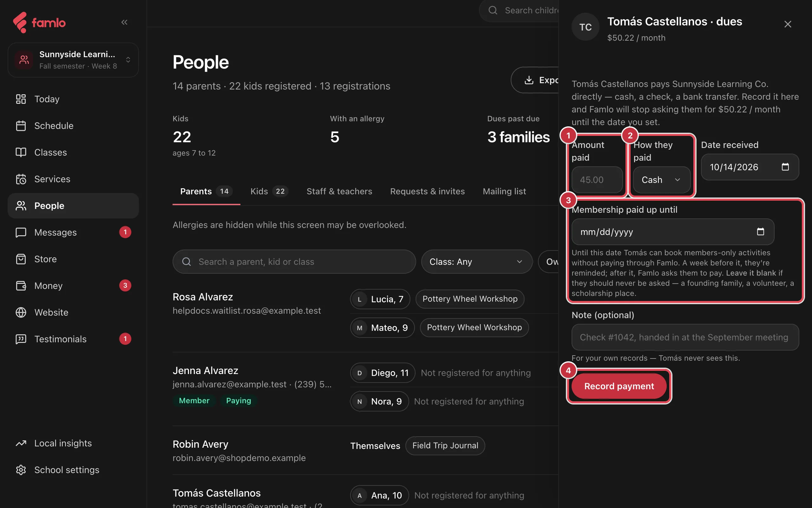The image size is (812, 508).
Task: Click the Export download icon
Action: [x=529, y=80]
